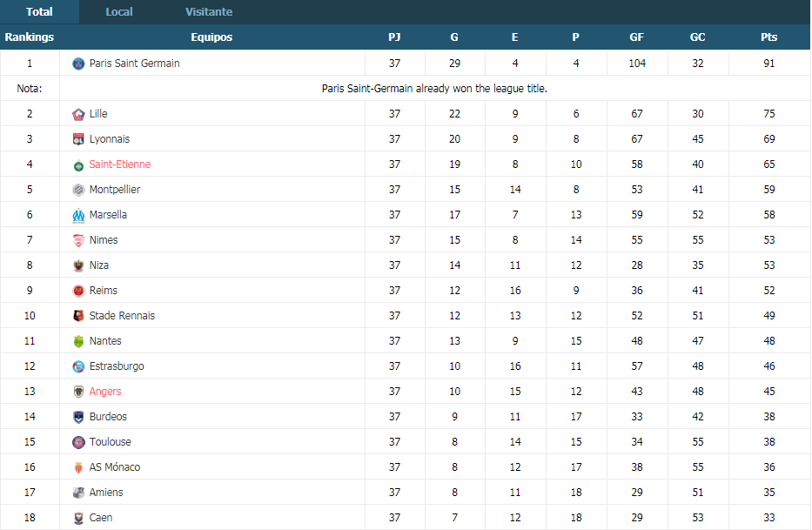
Task: Open the Saint-Etienne team link
Action: tap(119, 164)
